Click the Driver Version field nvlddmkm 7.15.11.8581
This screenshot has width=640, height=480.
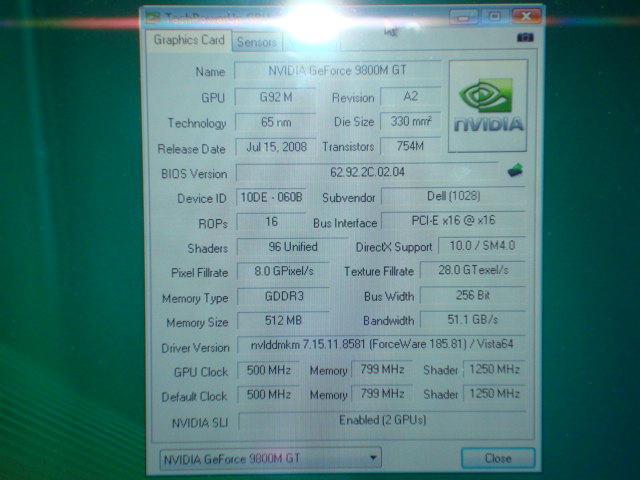pos(382,344)
